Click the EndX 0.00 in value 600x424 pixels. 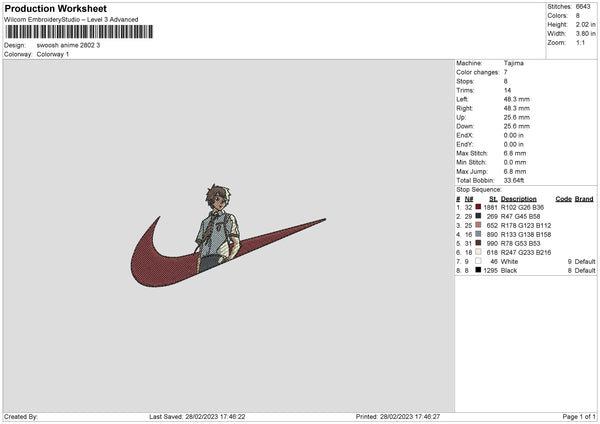click(x=514, y=135)
